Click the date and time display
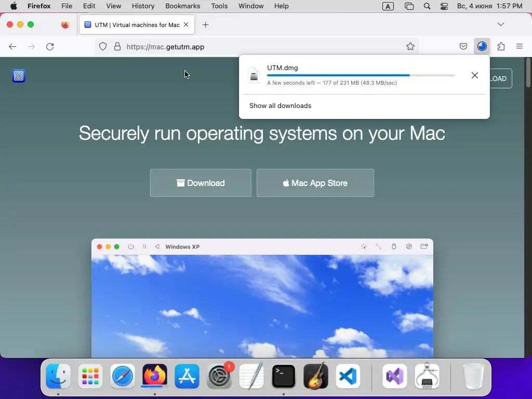Screen dimensions: 532x399 pyautogui.click(x=489, y=6)
